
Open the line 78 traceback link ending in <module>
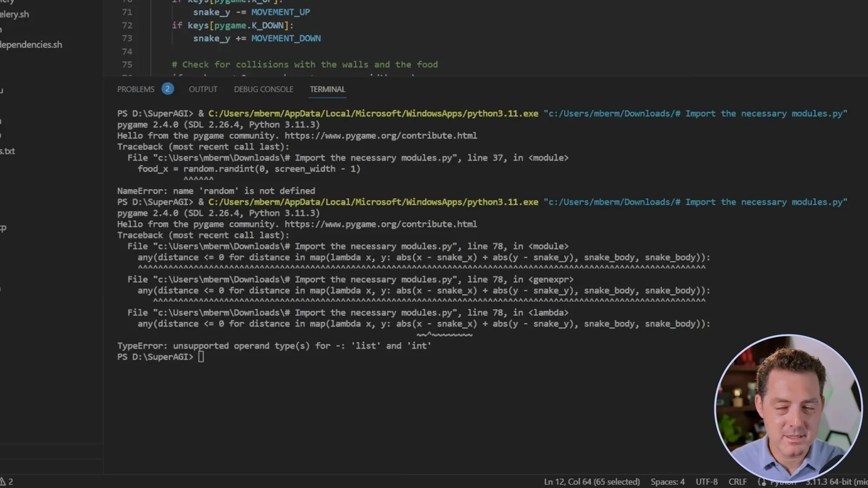click(x=348, y=246)
